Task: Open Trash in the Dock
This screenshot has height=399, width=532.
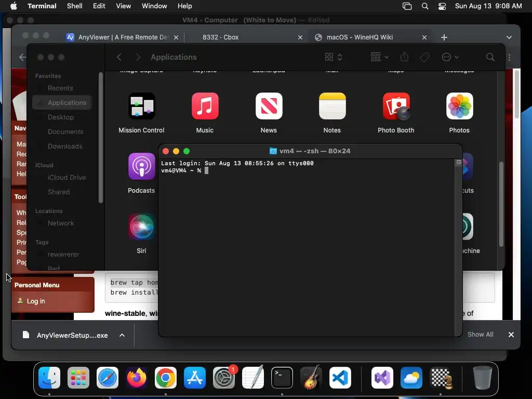Action: pos(483,378)
